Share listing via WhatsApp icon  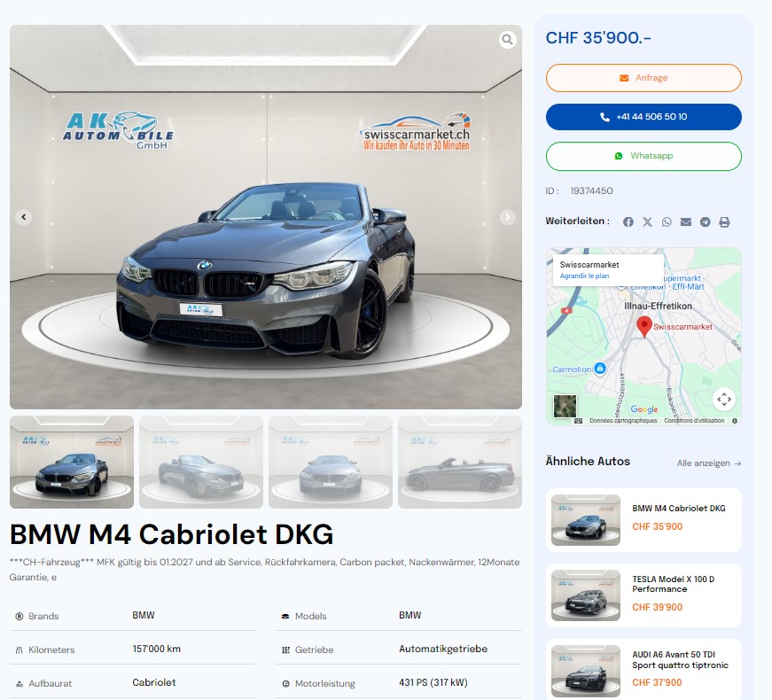(667, 222)
